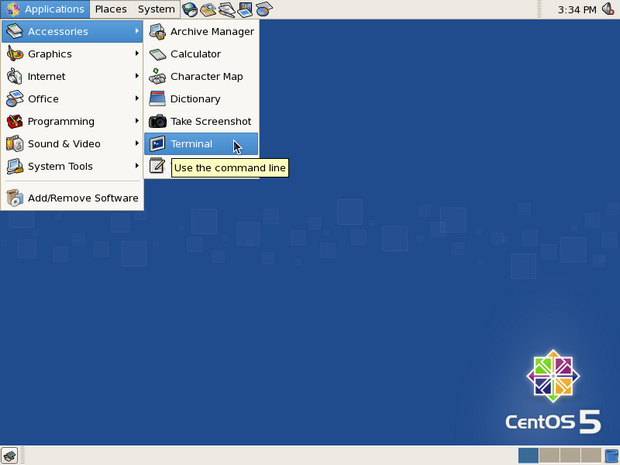Launch the presentation panel icon
Viewport: 620px width, 465px height.
[x=245, y=9]
